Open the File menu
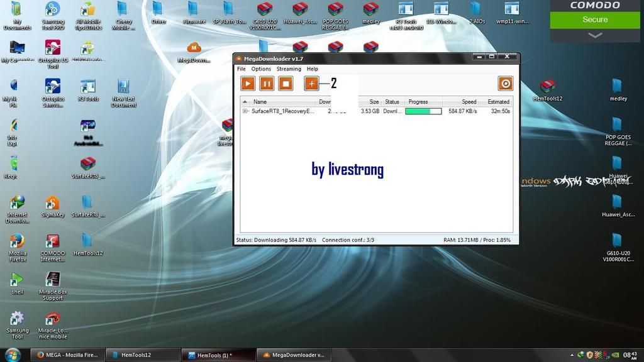 241,69
